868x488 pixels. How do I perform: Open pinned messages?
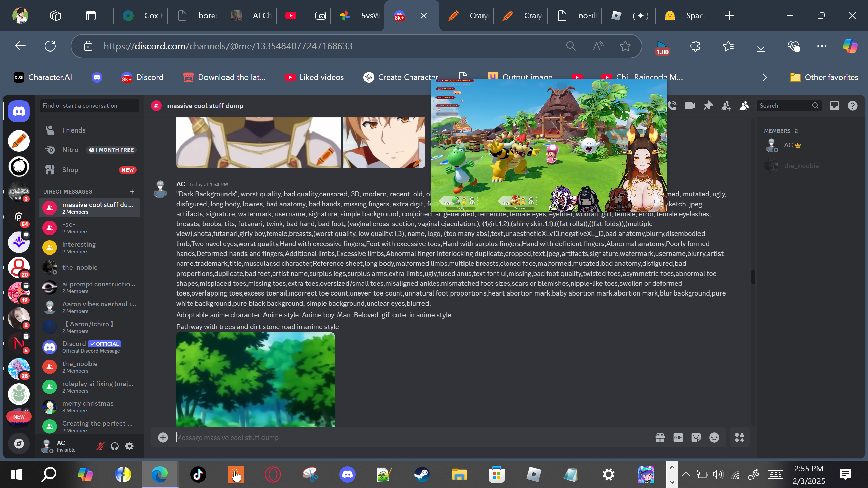[x=708, y=106]
